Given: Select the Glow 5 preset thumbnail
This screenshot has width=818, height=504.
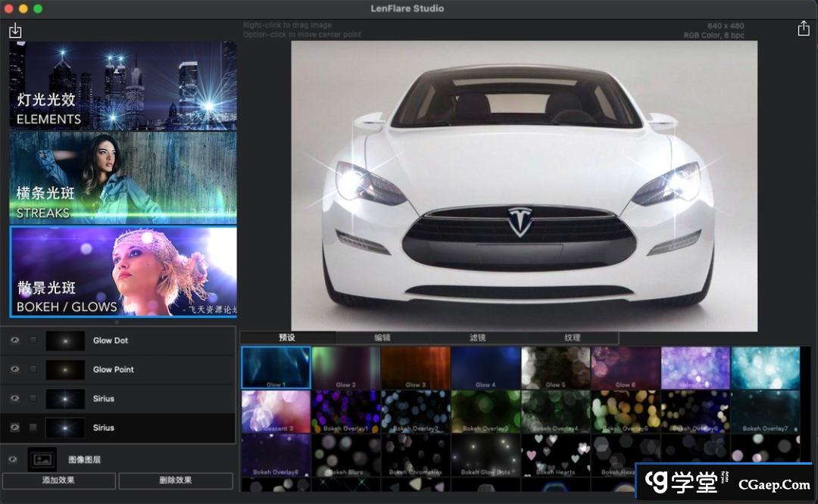Looking at the screenshot, I should click(555, 368).
